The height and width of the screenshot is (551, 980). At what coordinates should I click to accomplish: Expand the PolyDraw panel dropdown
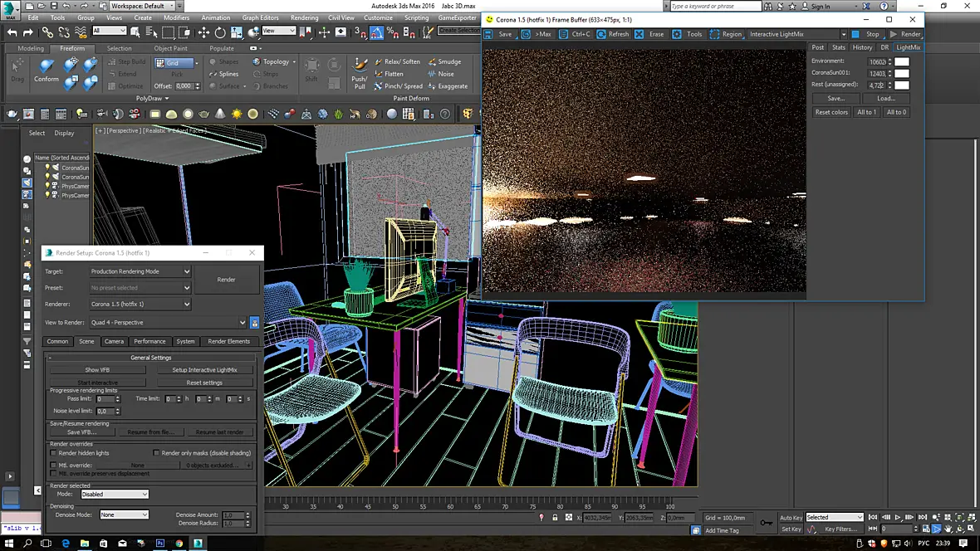coord(153,98)
